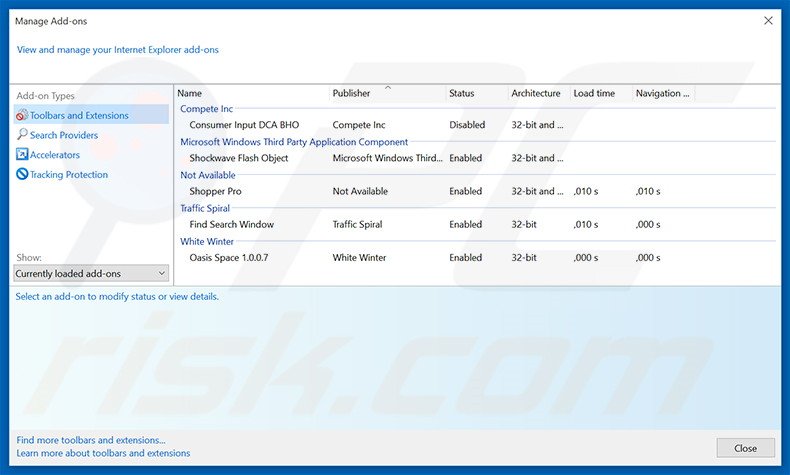The image size is (790, 475).
Task: Open the Accelerators add-on type
Action: (x=54, y=155)
